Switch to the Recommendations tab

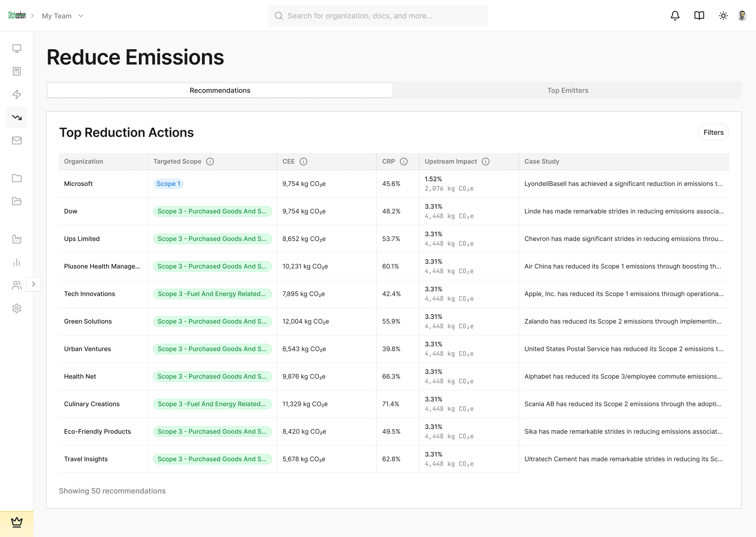pos(220,90)
